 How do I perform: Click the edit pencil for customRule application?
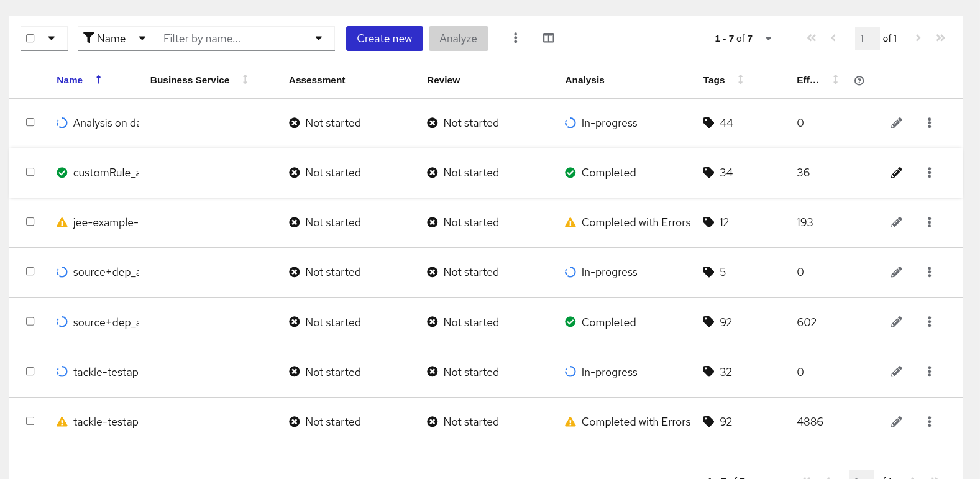[896, 173]
